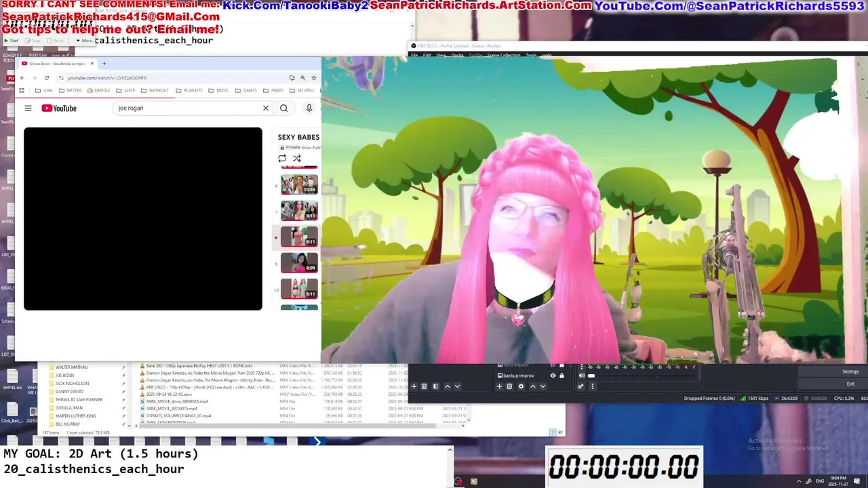Screen dimensions: 868x488
Task: Open the OBS Edit menu
Action: [x=427, y=55]
